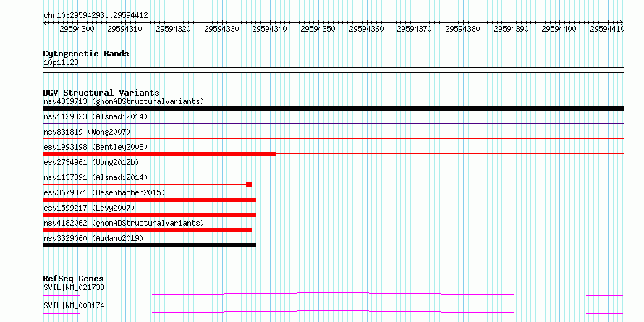Viewport: 644px width, 322px height.
Task: Open variant nsv1129323 Alsmadi2014 label
Action: 96,116
